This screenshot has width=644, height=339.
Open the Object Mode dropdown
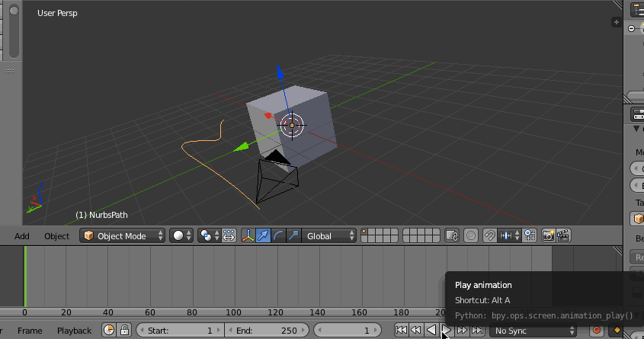pyautogui.click(x=123, y=236)
